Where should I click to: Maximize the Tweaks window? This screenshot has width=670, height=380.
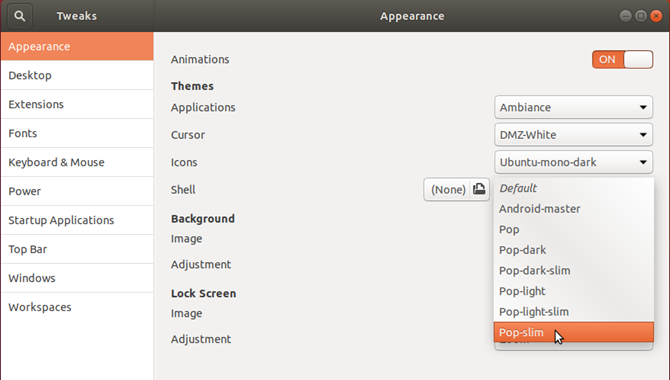click(x=641, y=16)
